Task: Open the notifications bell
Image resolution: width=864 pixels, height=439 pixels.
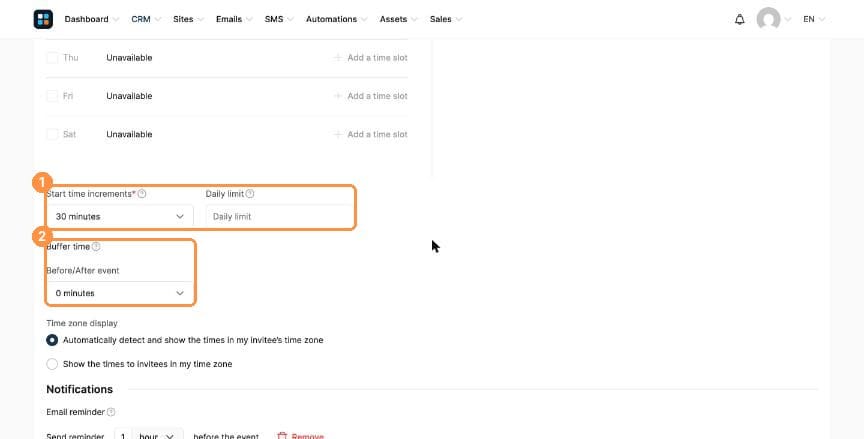Action: pyautogui.click(x=739, y=19)
